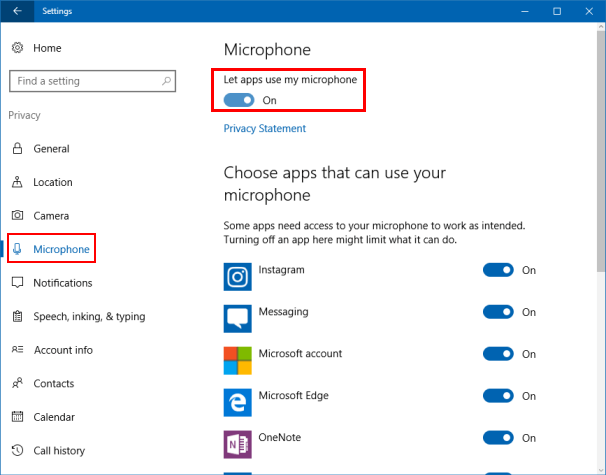Image resolution: width=606 pixels, height=475 pixels.
Task: Select Speech, inking, & typing
Action: [89, 316]
